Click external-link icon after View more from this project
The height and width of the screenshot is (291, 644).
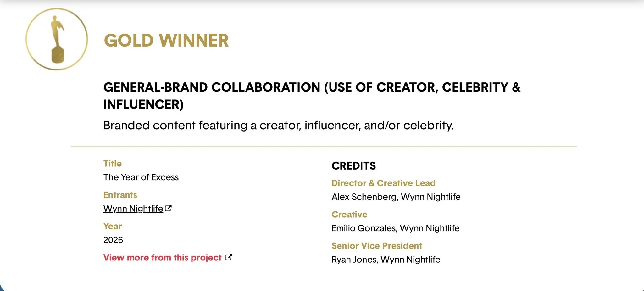tap(229, 257)
